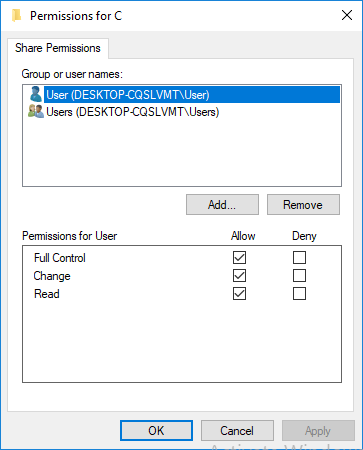Uncheck Allow for Read permission

tap(239, 294)
